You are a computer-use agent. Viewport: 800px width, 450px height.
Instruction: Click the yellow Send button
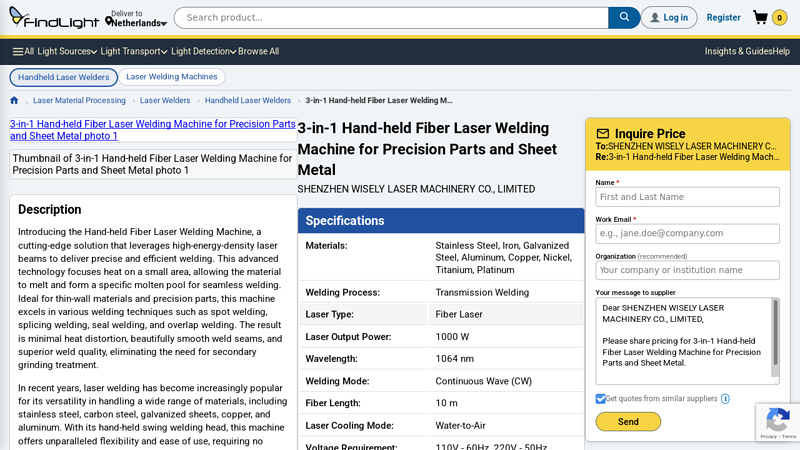coord(628,422)
